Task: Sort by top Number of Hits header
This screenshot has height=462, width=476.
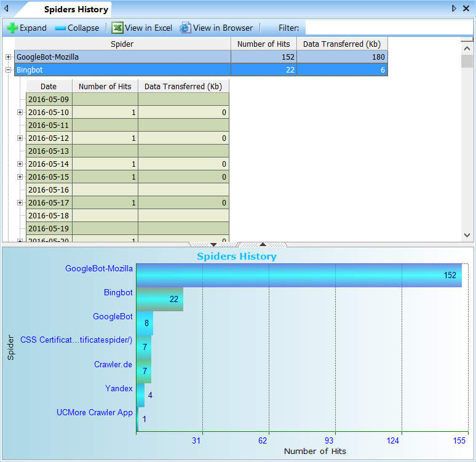Action: [263, 44]
